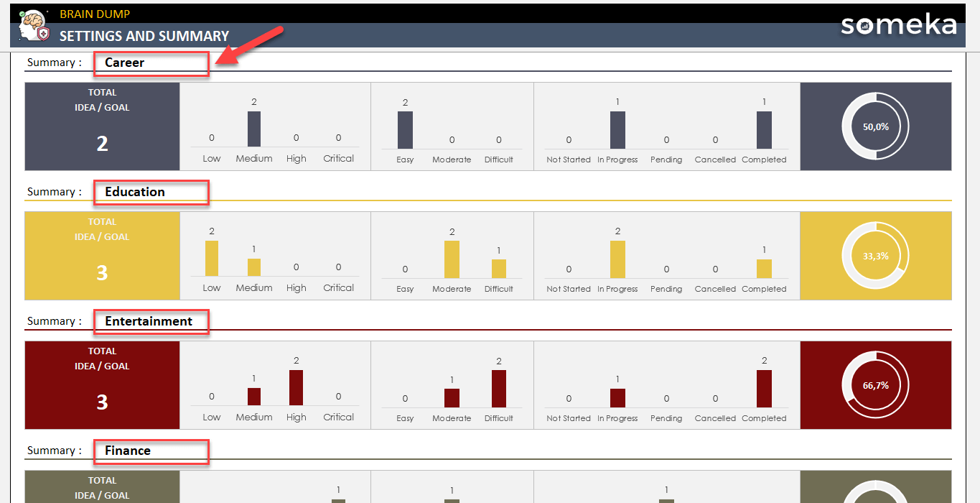Click the Education category name field
This screenshot has width=980, height=503.
tap(151, 193)
